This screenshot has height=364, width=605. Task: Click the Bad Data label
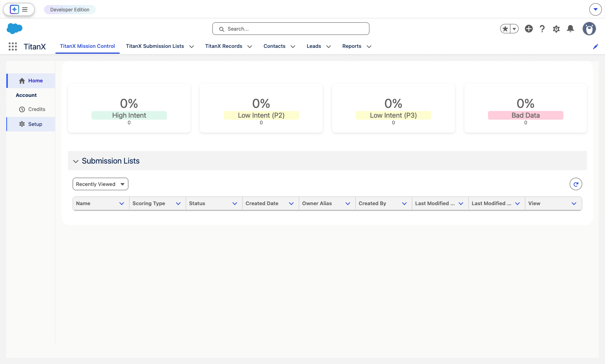pos(526,115)
